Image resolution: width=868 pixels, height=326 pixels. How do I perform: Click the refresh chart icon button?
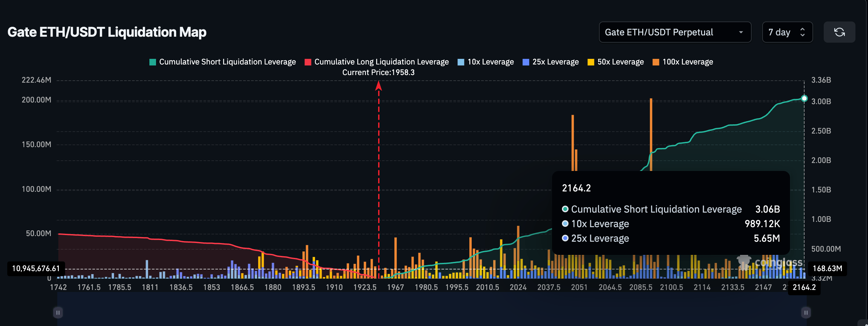839,32
